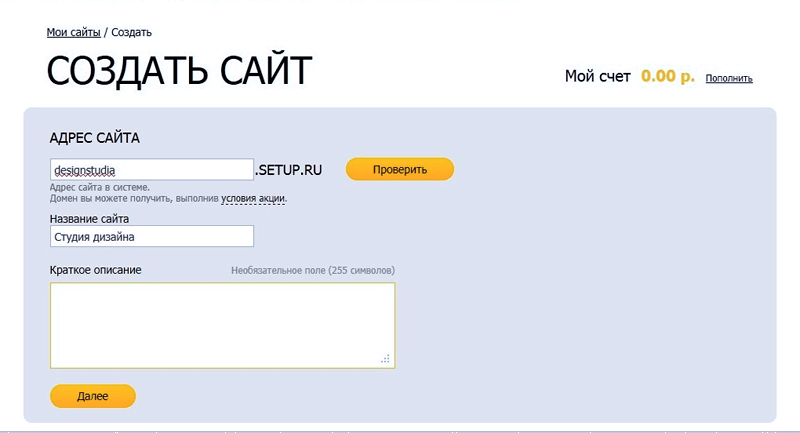Click the 'Создать' breadcrumb text
Screen dimensions: 800x433
point(131,33)
